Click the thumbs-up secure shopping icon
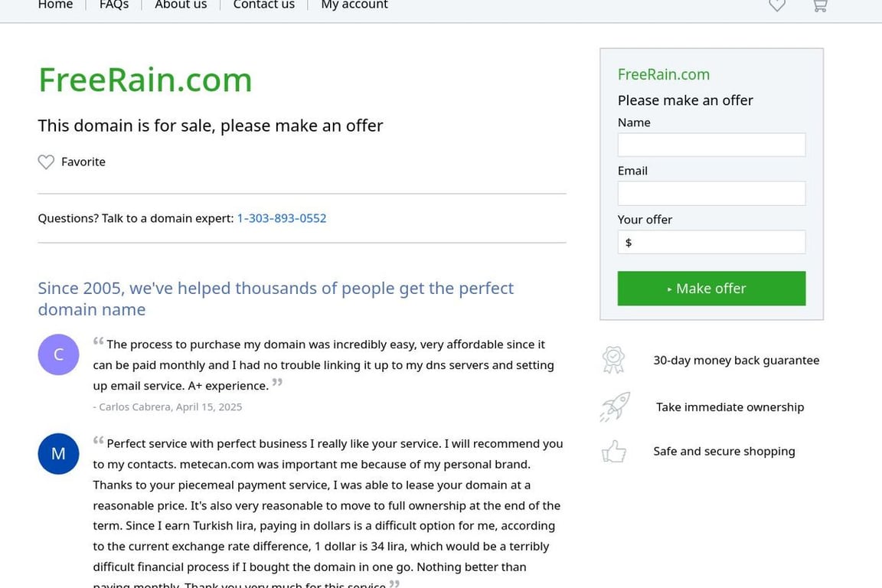882x588 pixels. (x=614, y=451)
